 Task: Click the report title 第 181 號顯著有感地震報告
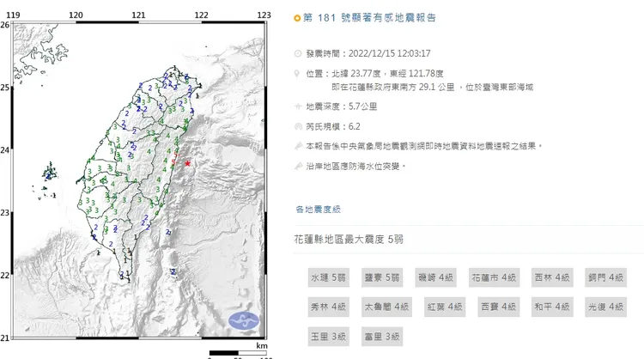coord(369,18)
